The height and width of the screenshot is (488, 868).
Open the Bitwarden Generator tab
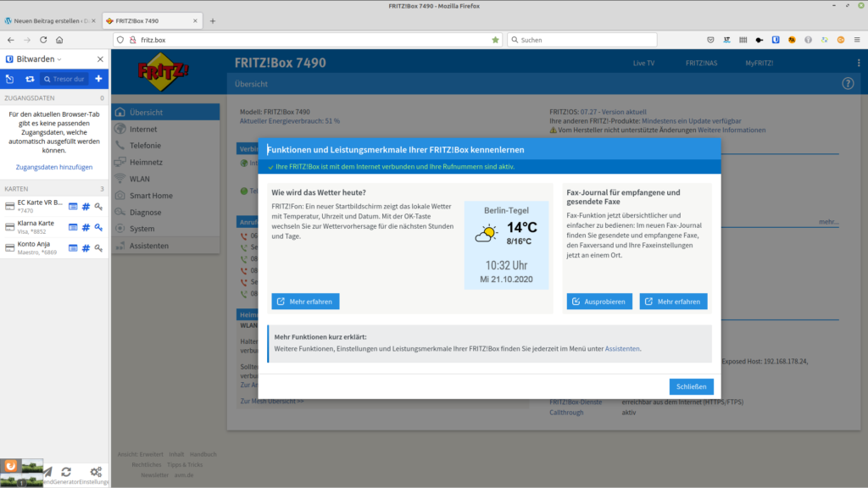[x=66, y=475]
